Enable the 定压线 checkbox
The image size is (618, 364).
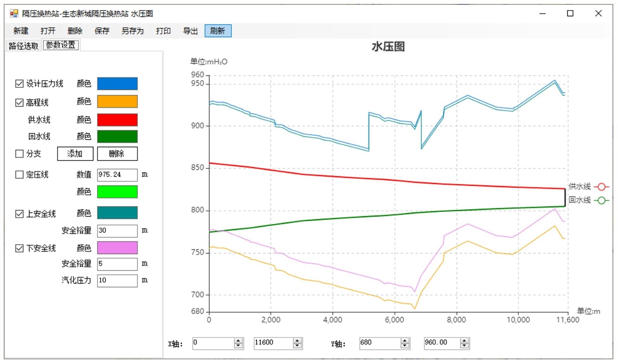coord(19,174)
